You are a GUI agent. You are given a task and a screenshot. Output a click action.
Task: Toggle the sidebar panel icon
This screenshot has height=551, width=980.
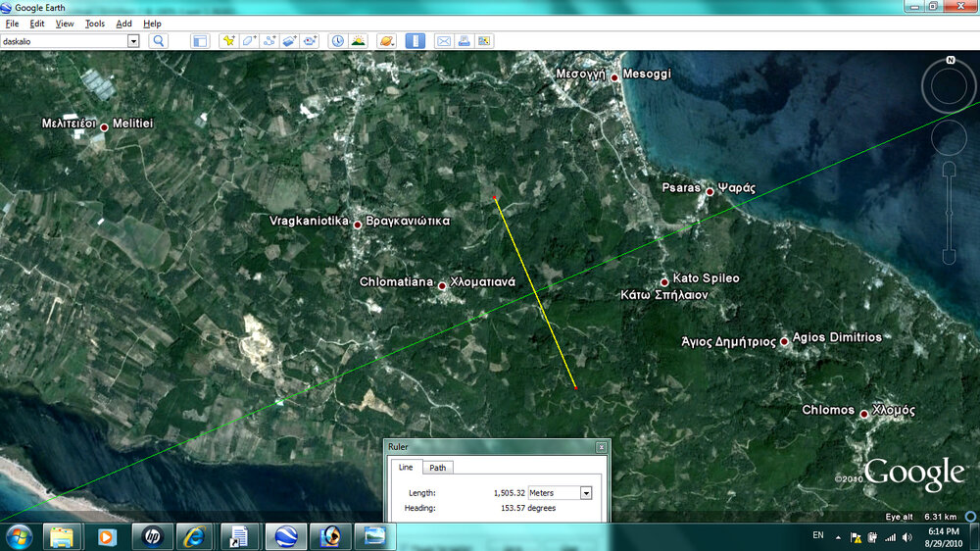tap(200, 41)
